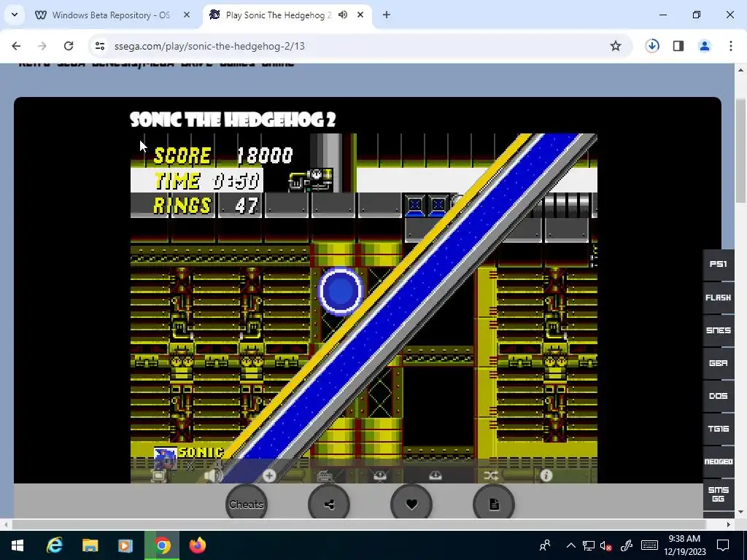747x560 pixels.
Task: Open the SMS GG sidebar tab
Action: tap(719, 494)
